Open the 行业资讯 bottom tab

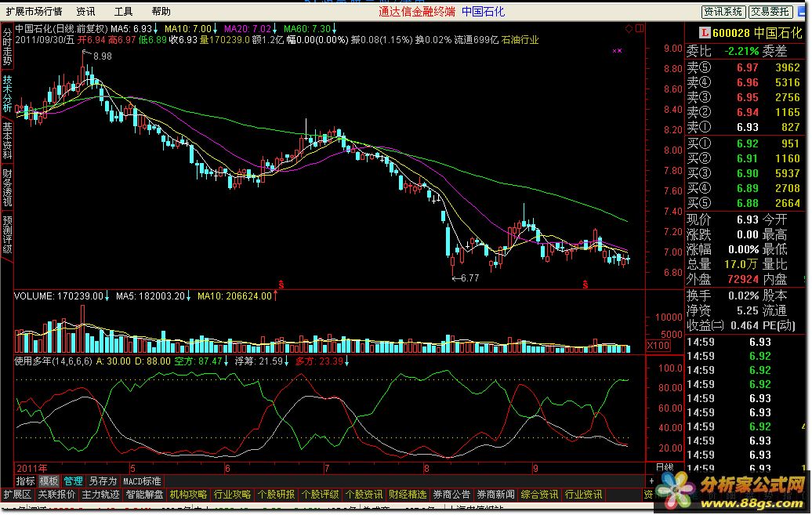pos(584,495)
